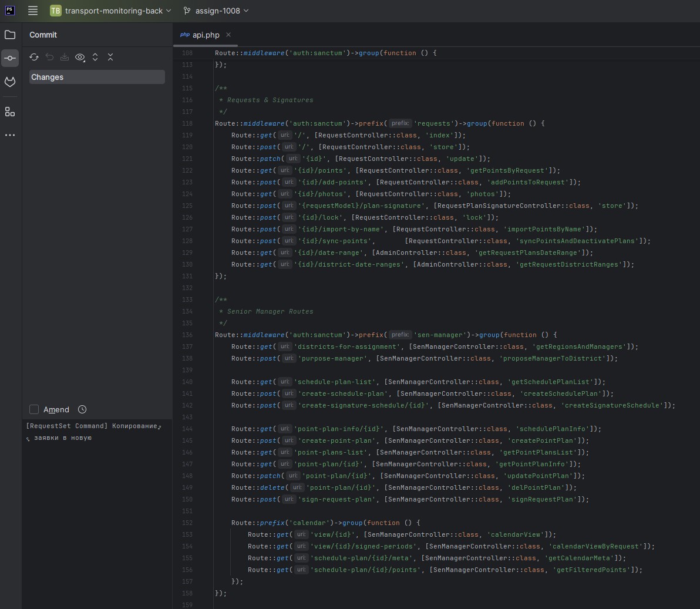The height and width of the screenshot is (609, 700).
Task: Click the More tool windows ellipsis
Action: coord(10,135)
